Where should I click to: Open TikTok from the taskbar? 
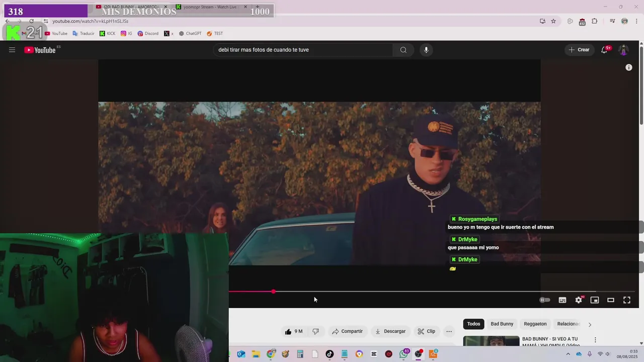tap(330, 354)
